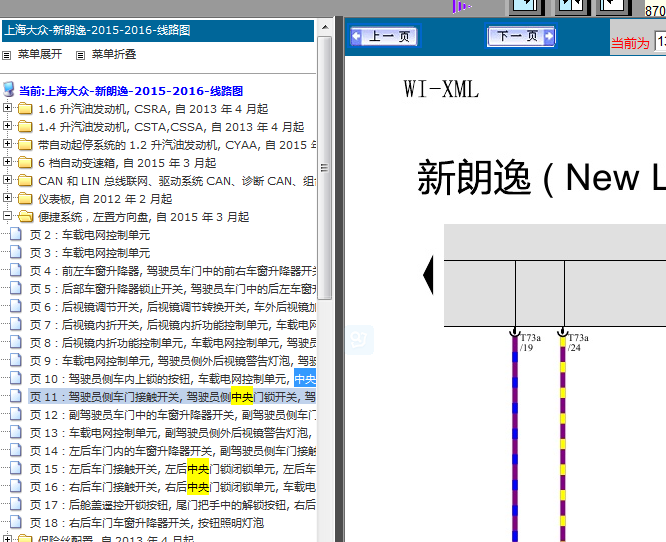This screenshot has width=666, height=542.
Task: Click the current page number input field
Action: [660, 42]
